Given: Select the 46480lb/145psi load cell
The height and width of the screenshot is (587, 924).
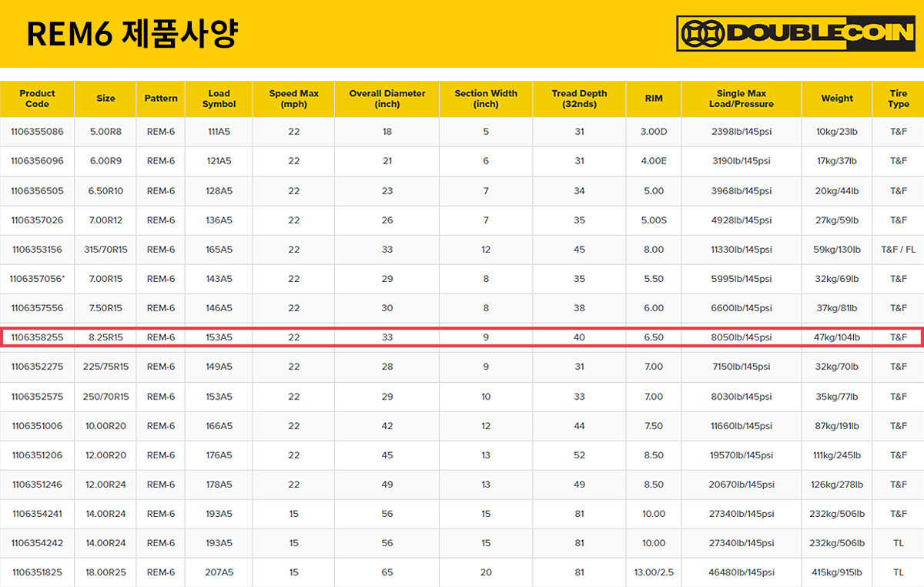Looking at the screenshot, I should click(x=741, y=572).
